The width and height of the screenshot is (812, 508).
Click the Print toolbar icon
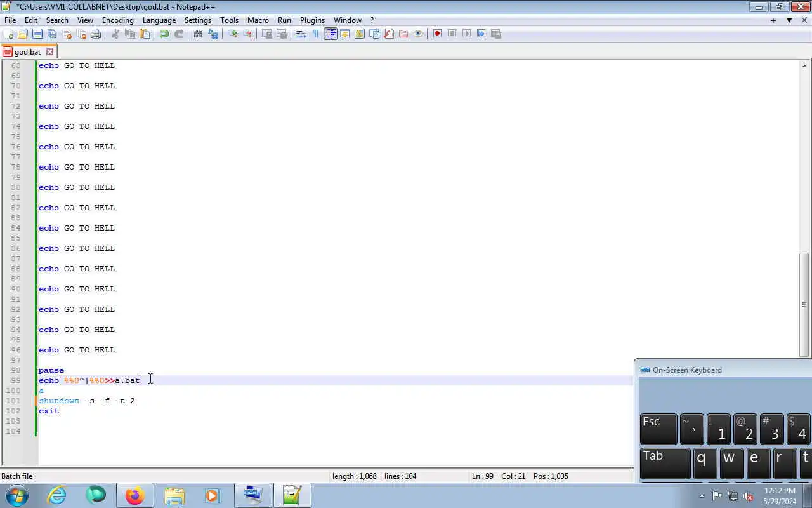[x=96, y=34]
